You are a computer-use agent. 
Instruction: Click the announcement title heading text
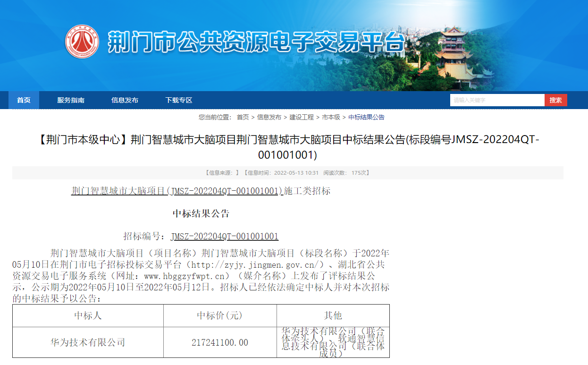pos(288,147)
